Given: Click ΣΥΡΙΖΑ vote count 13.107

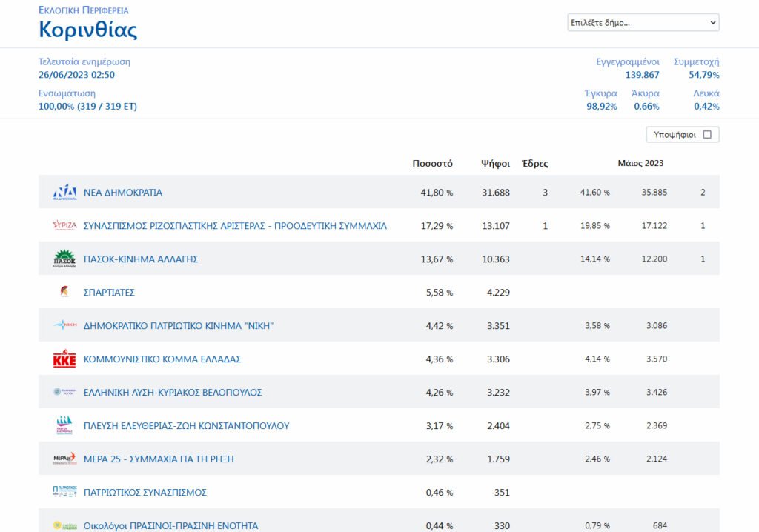Looking at the screenshot, I should click(496, 225).
